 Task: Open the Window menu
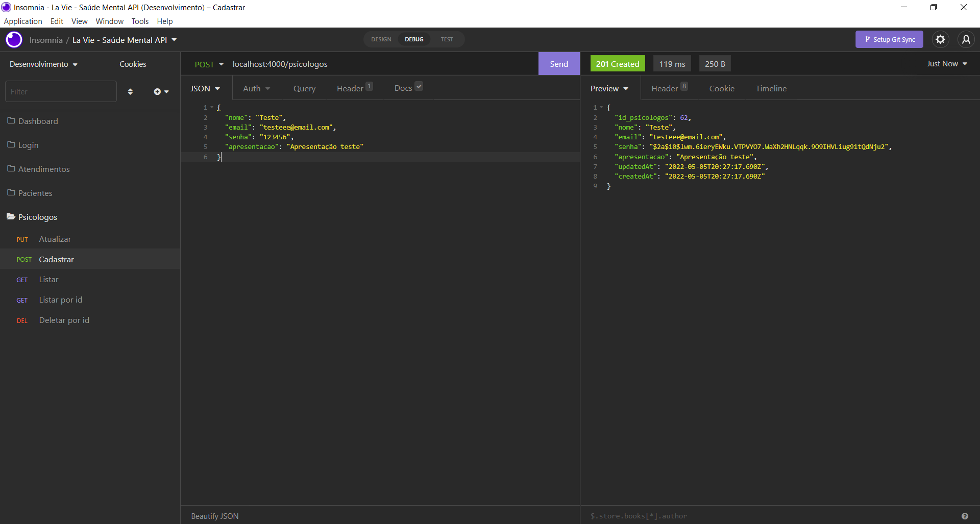[110, 21]
